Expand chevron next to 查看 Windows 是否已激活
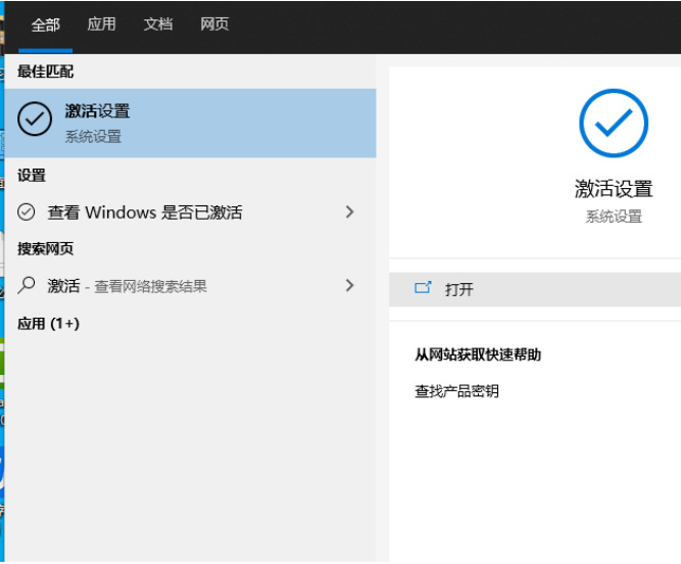The image size is (681, 564). tap(349, 212)
